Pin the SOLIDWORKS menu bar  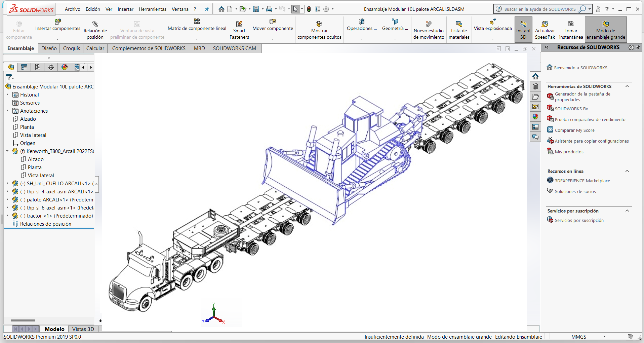[x=207, y=9]
